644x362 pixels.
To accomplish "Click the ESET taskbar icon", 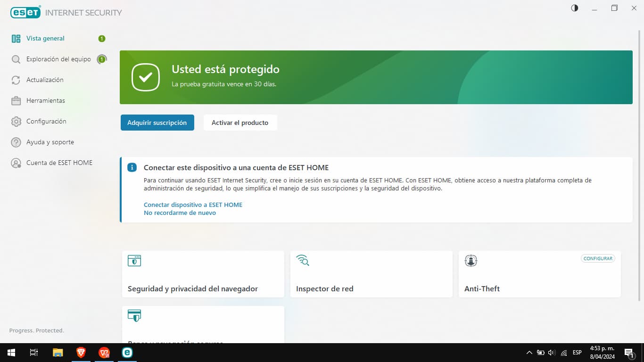I will 127,353.
